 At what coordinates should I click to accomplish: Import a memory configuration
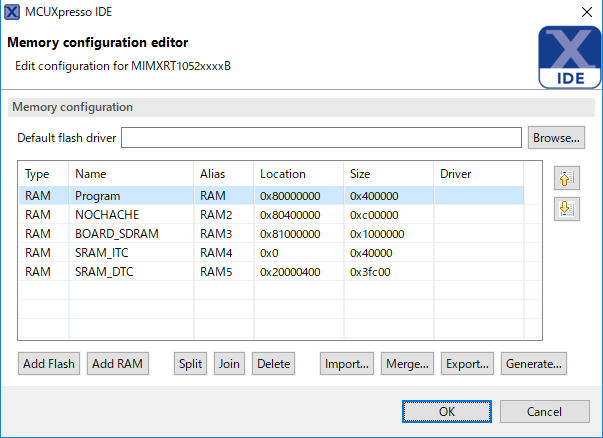coord(347,364)
